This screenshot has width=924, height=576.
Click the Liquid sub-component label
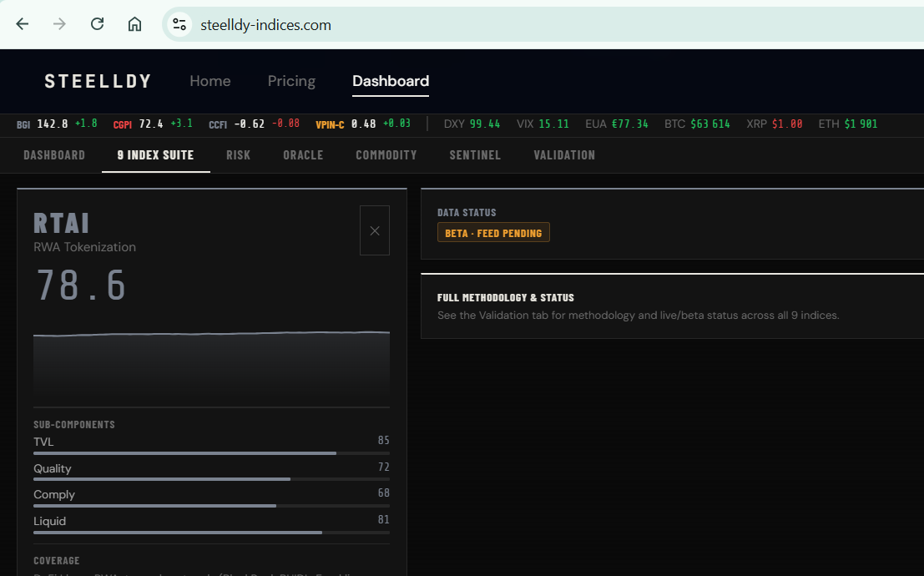pyautogui.click(x=49, y=521)
